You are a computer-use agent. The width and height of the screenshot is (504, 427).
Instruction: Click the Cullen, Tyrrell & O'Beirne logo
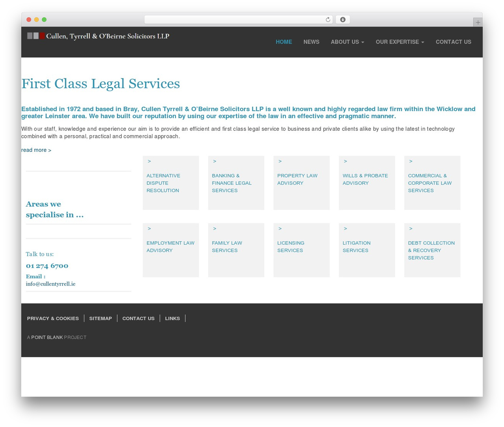tap(98, 36)
